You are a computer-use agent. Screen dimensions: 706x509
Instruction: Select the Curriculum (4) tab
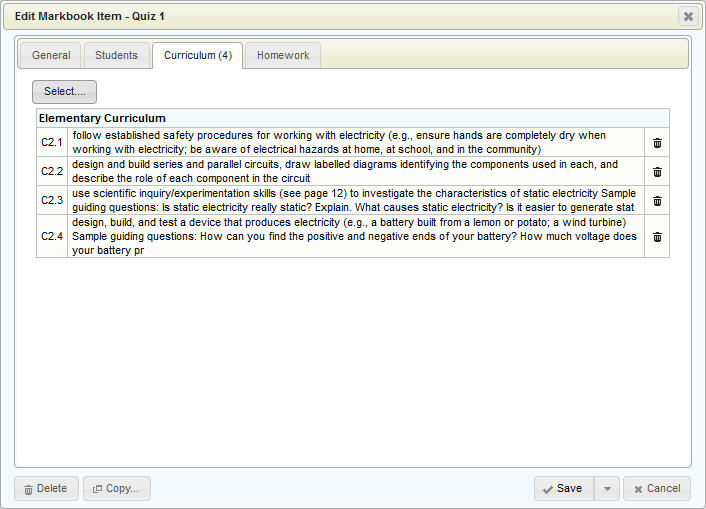pyautogui.click(x=198, y=55)
